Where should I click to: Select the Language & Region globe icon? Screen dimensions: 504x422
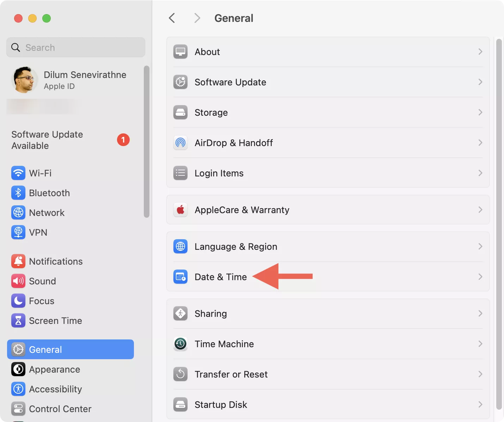[x=180, y=247]
